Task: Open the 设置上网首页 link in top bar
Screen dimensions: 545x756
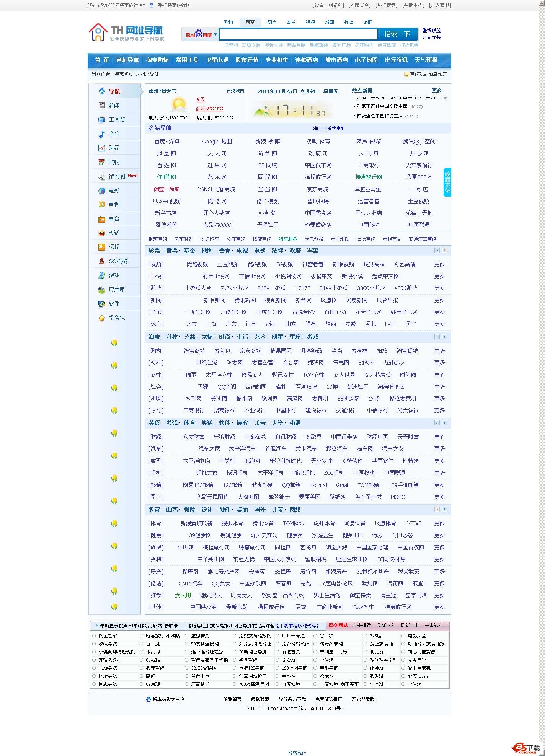Action: (x=328, y=5)
